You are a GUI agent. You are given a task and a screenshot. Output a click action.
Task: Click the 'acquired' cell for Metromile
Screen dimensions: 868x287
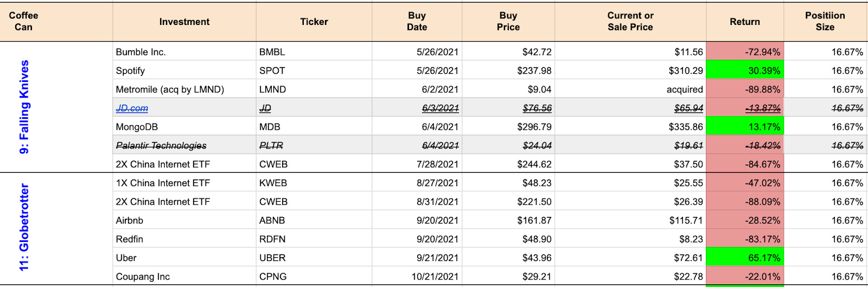coord(684,90)
